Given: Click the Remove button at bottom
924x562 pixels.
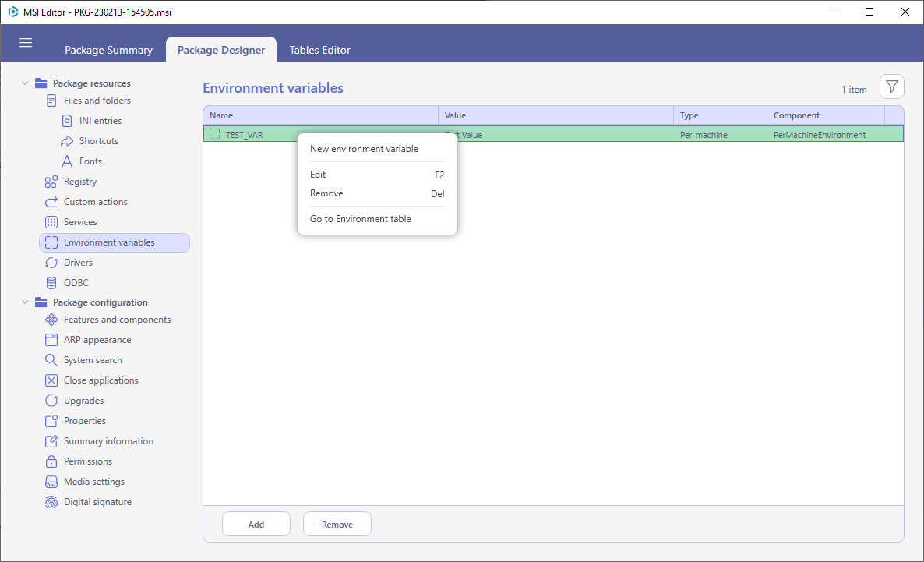Looking at the screenshot, I should 337,525.
